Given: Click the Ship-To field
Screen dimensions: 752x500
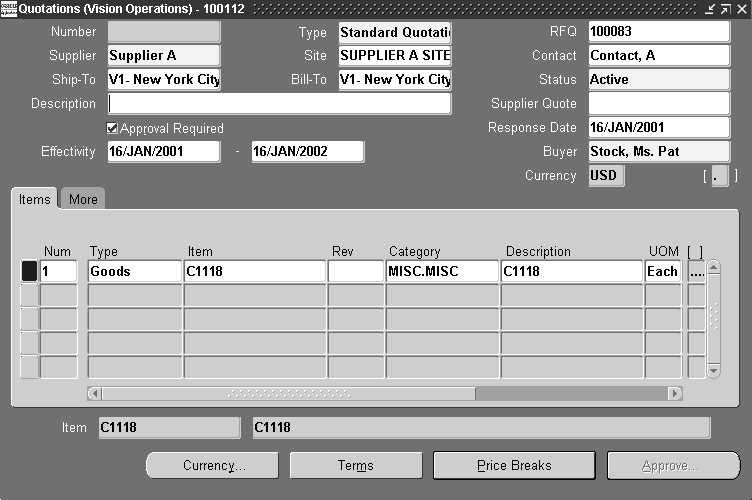Looking at the screenshot, I should (164, 80).
